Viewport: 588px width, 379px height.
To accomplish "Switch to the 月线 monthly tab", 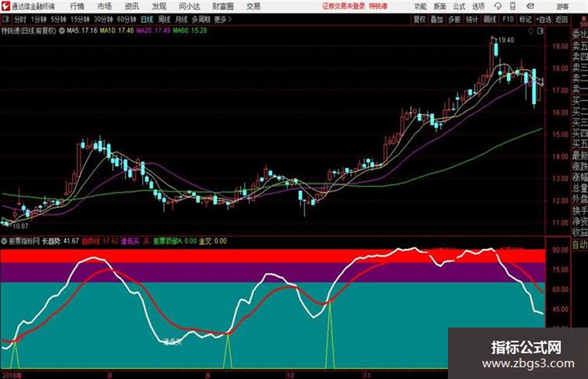I will [182, 19].
